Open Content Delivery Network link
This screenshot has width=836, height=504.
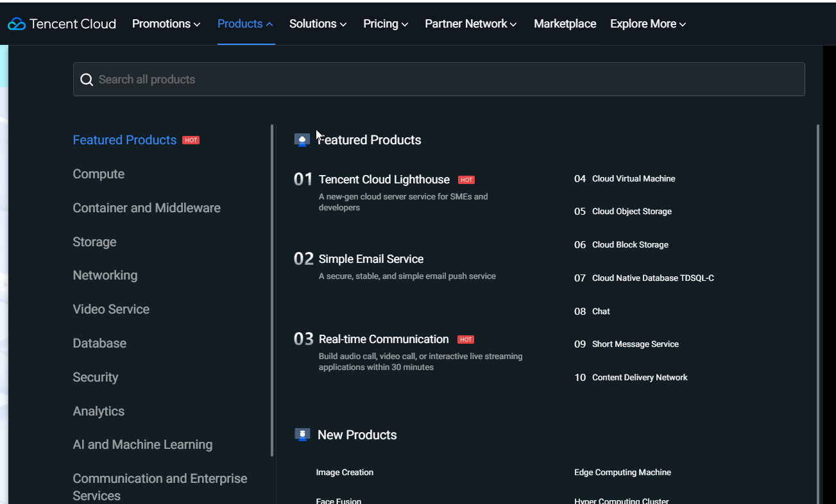pyautogui.click(x=640, y=378)
